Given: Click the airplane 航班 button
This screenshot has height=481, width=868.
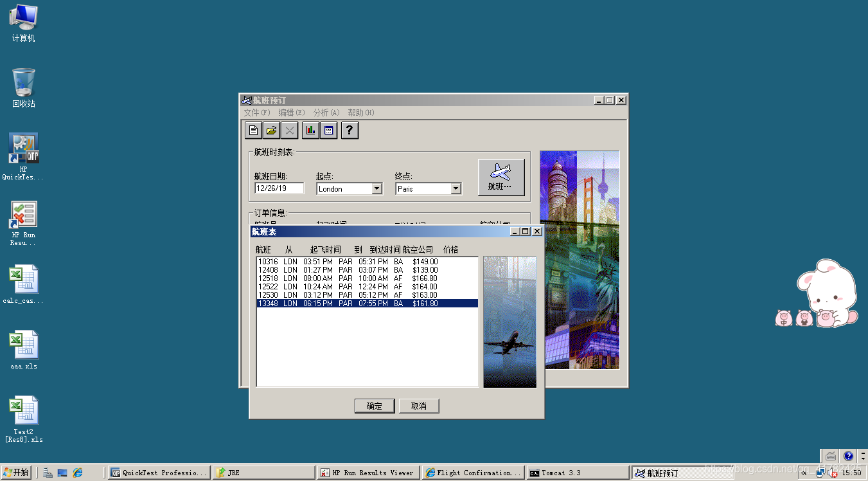Looking at the screenshot, I should 501,177.
